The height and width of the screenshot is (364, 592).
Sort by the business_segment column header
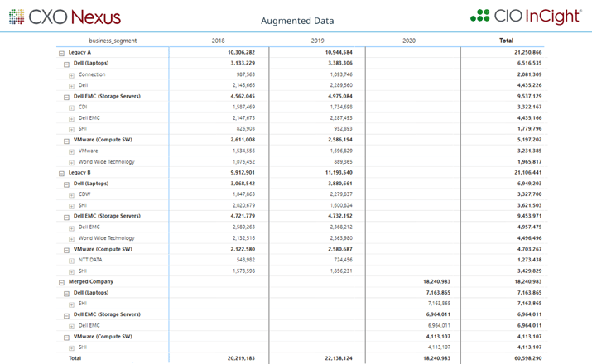113,41
